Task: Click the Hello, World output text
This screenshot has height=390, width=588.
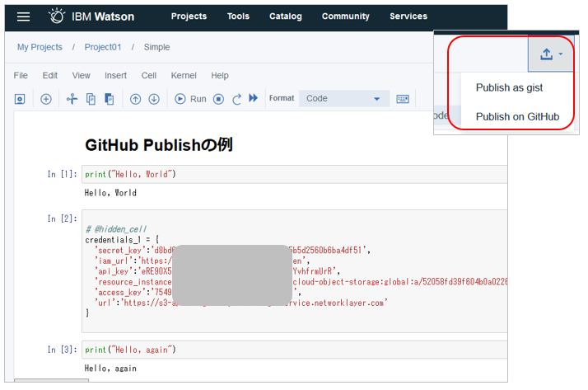Action: click(x=110, y=193)
